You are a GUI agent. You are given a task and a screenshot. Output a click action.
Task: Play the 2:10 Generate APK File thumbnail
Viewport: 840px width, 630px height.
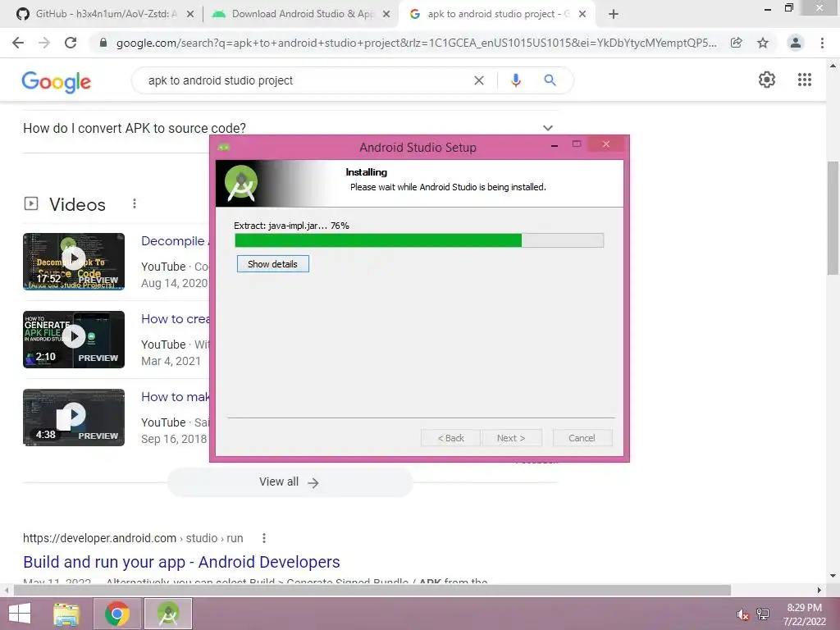[74, 339]
